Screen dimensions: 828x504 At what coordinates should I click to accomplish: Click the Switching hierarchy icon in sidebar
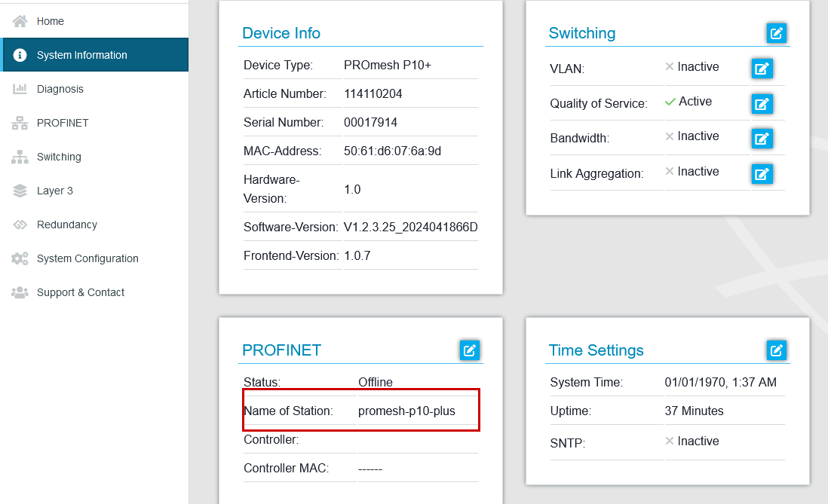[20, 157]
